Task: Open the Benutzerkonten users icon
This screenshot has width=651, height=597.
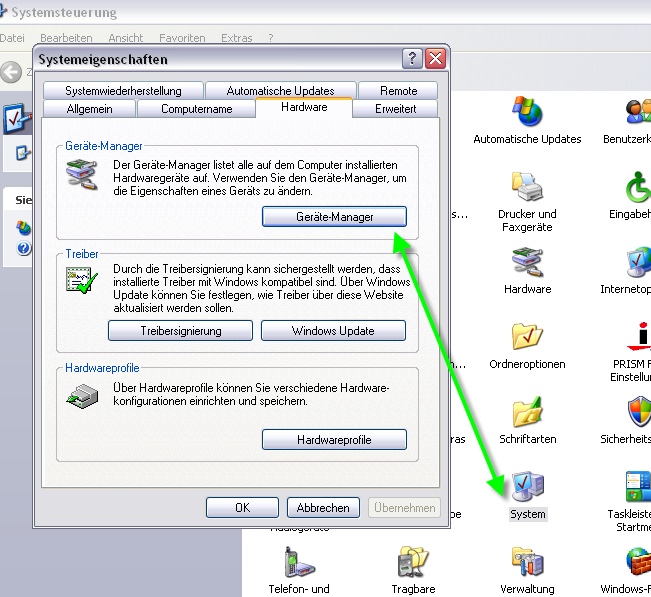Action: [x=639, y=111]
